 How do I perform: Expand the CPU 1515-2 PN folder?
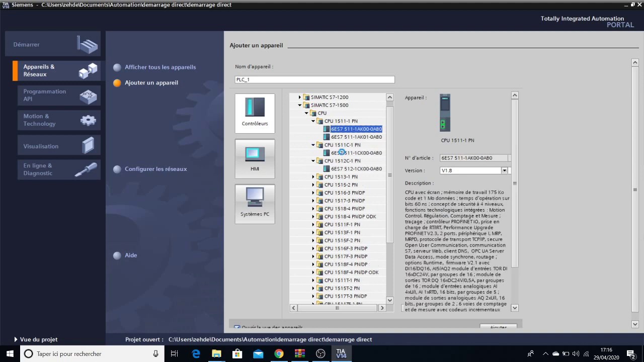click(x=313, y=185)
